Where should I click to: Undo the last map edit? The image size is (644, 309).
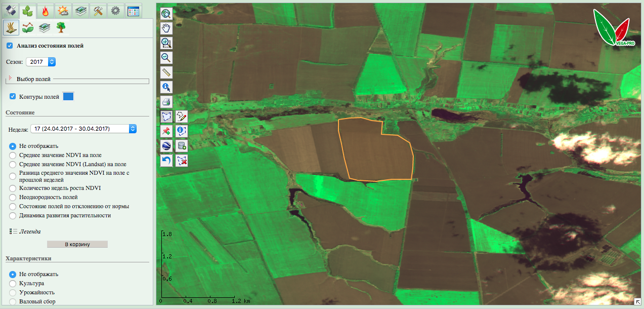[166, 160]
